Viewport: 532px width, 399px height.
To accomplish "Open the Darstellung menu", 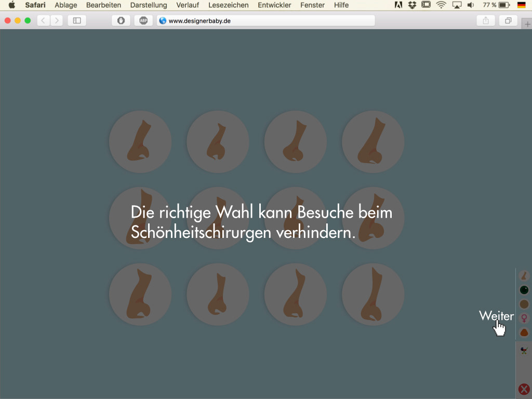I will point(149,5).
